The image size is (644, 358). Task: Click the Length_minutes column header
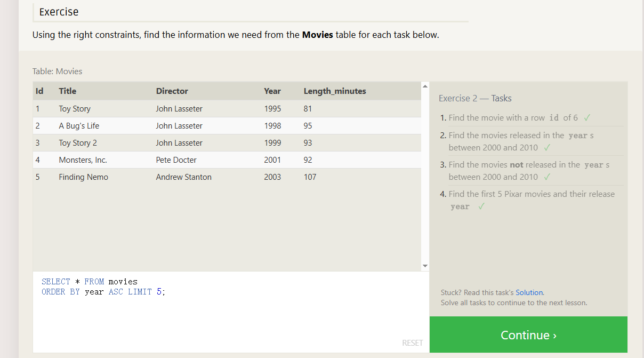[x=335, y=91]
